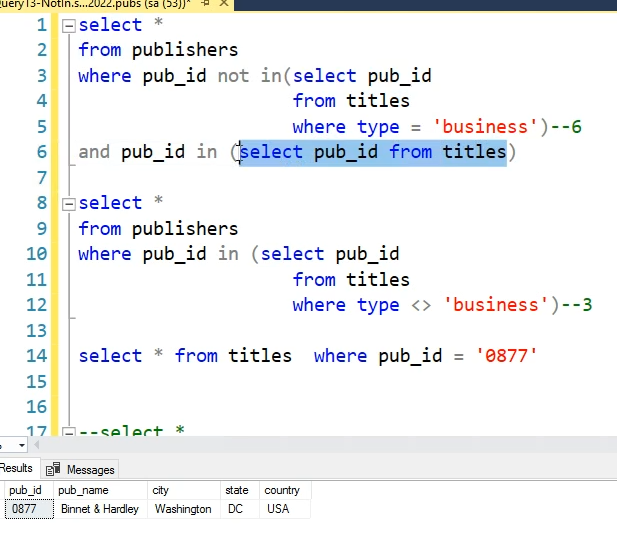
Task: Select the pub_name column header
Action: [x=100, y=490]
